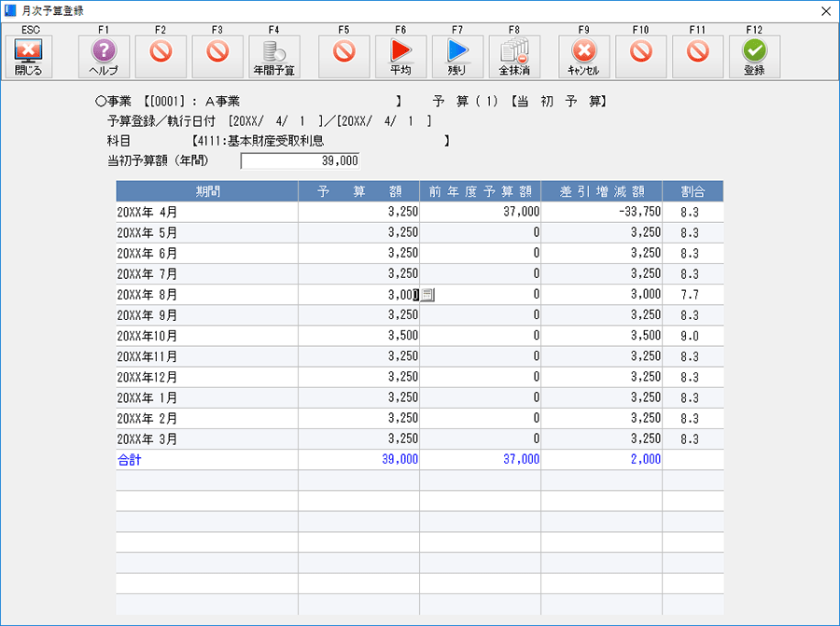
Task: Click the disabled F11 toolbar icon
Action: coord(697,57)
